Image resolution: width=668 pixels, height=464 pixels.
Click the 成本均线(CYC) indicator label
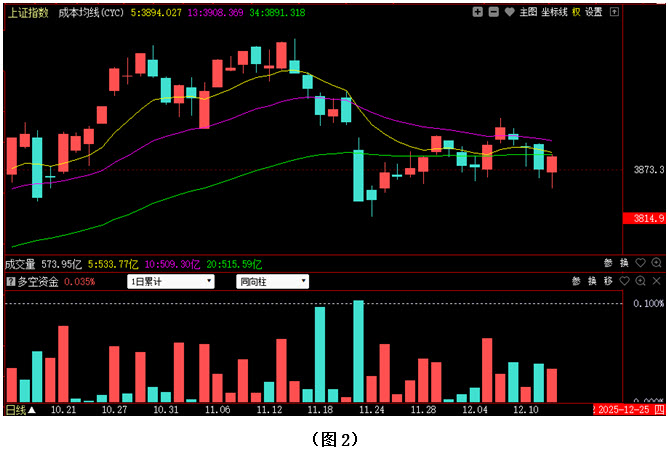click(x=90, y=12)
